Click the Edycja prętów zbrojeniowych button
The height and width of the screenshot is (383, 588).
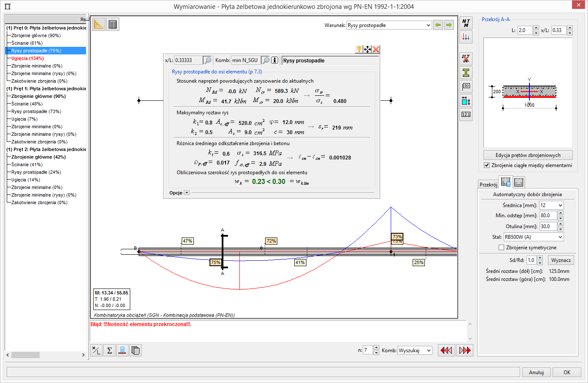click(x=528, y=155)
